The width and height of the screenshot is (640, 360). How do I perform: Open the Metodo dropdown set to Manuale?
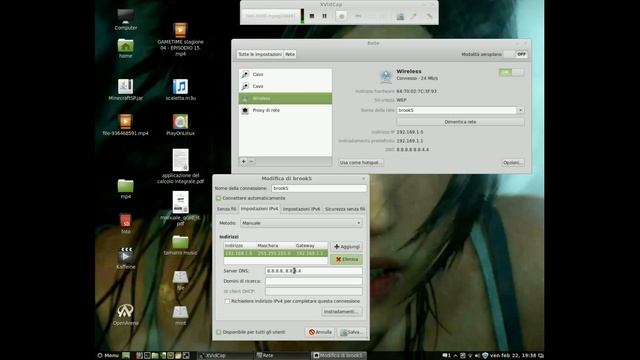pyautogui.click(x=301, y=223)
